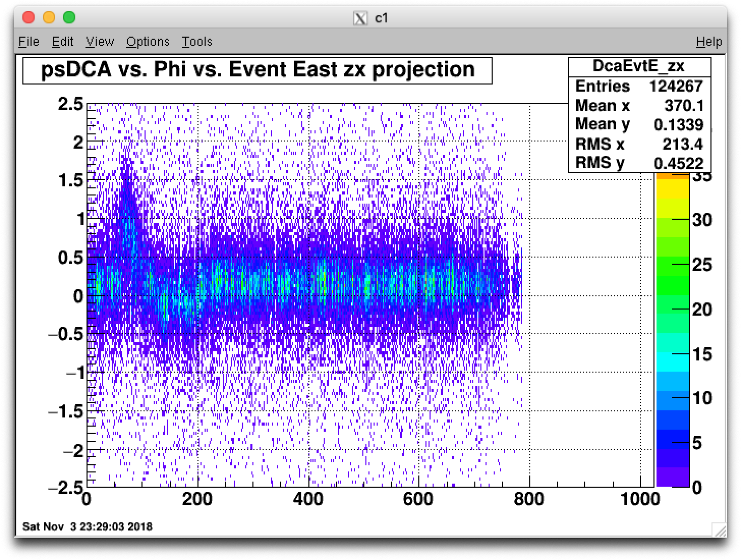Click the Mean x 370.1 stats row

pyautogui.click(x=639, y=105)
